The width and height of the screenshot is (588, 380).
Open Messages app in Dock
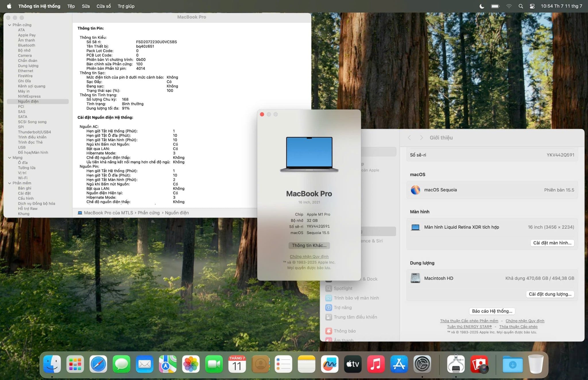(x=121, y=364)
